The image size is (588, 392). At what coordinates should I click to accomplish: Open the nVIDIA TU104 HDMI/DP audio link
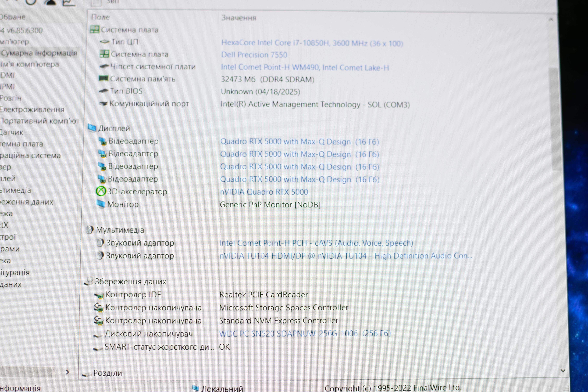pyautogui.click(x=346, y=256)
